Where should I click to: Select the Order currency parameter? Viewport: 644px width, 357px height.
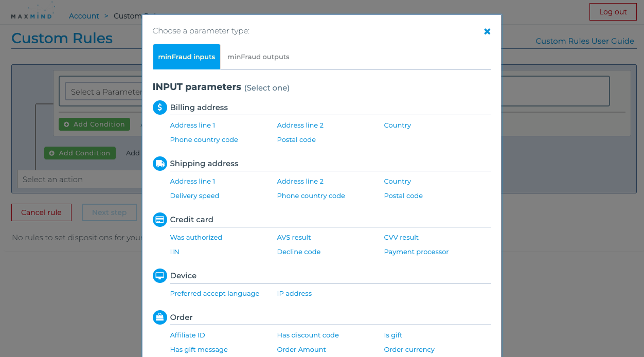pos(409,349)
